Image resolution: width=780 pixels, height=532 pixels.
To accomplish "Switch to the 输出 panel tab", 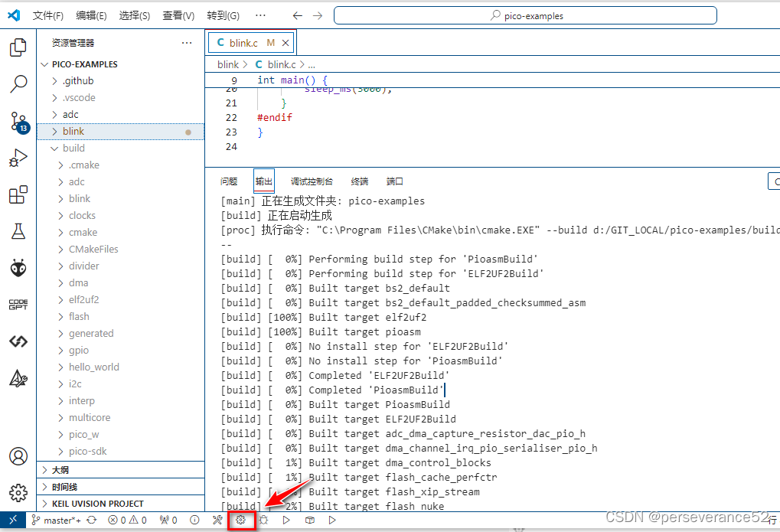I will click(x=263, y=181).
